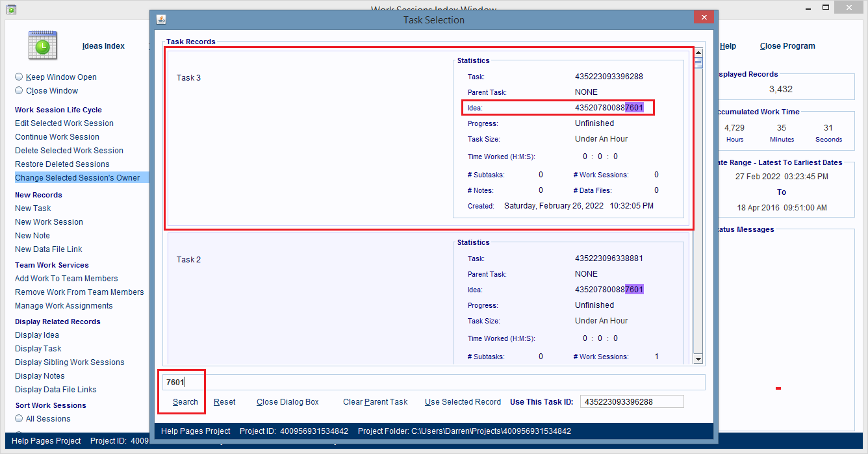Click Close Program in the menu bar
868x454 pixels.
tap(787, 46)
